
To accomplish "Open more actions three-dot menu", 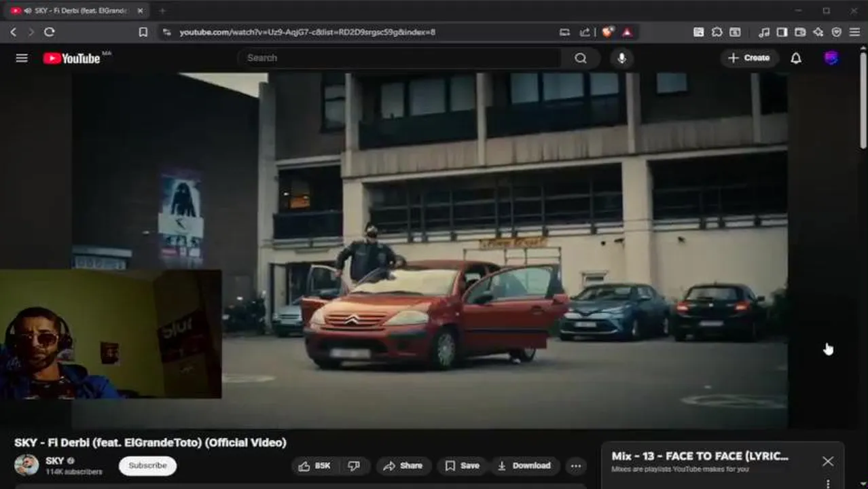I will pos(576,466).
